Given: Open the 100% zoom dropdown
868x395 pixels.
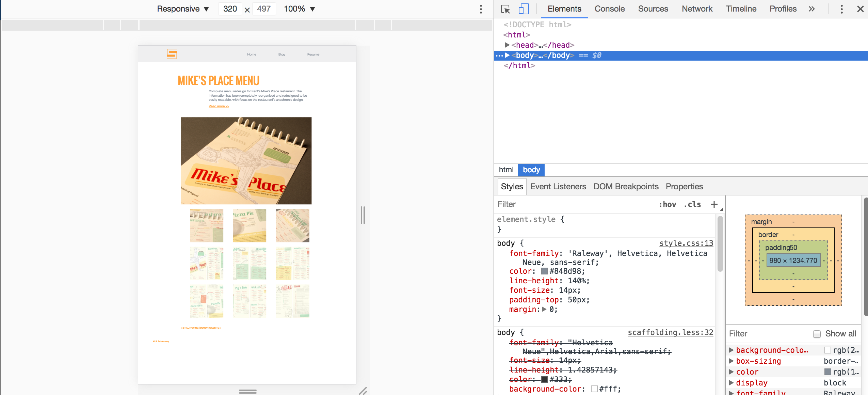Looking at the screenshot, I should pyautogui.click(x=300, y=9).
